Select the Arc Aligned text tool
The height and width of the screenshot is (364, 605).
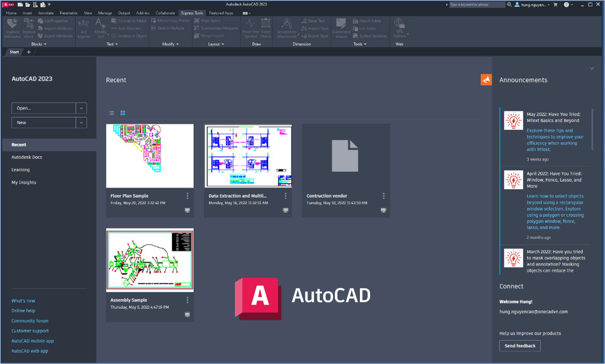click(84, 29)
